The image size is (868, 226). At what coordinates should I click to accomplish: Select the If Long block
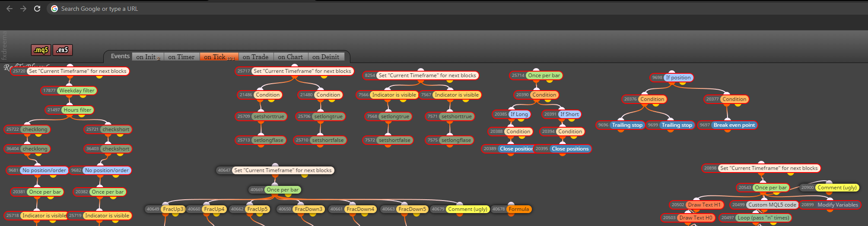pos(512,114)
